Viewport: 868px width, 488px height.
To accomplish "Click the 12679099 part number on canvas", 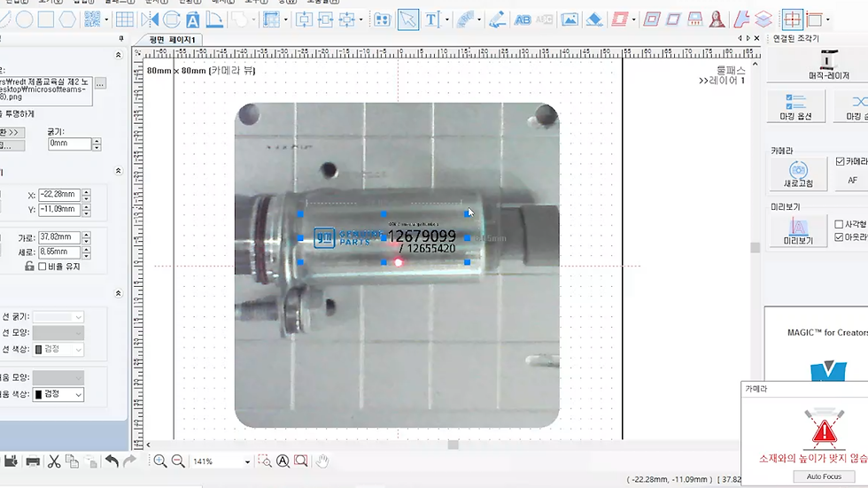I will click(422, 236).
